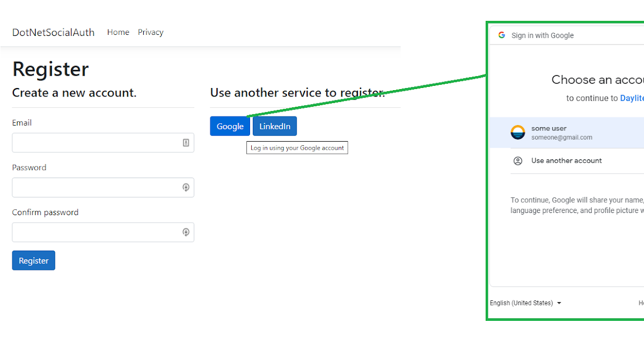Click the Register button
The width and height of the screenshot is (644, 338).
(x=33, y=260)
